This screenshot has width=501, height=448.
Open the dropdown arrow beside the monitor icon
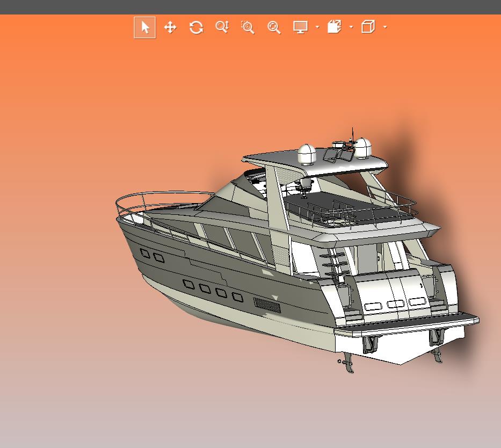click(x=317, y=27)
